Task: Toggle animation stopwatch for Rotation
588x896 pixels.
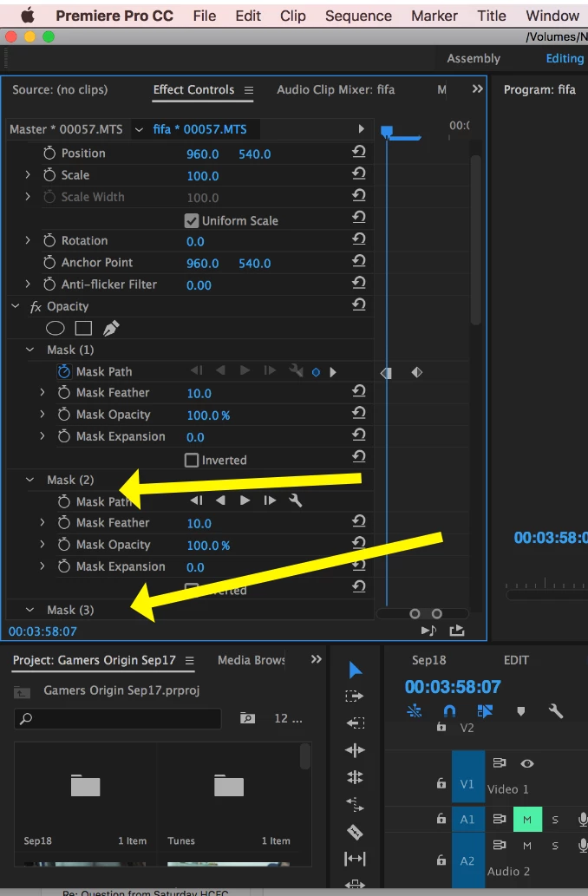Action: [49, 240]
